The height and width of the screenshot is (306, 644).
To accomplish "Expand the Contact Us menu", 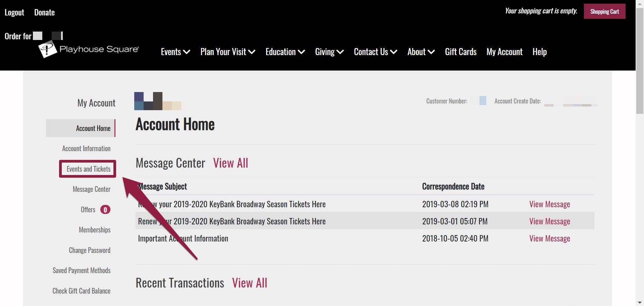I will click(x=375, y=52).
